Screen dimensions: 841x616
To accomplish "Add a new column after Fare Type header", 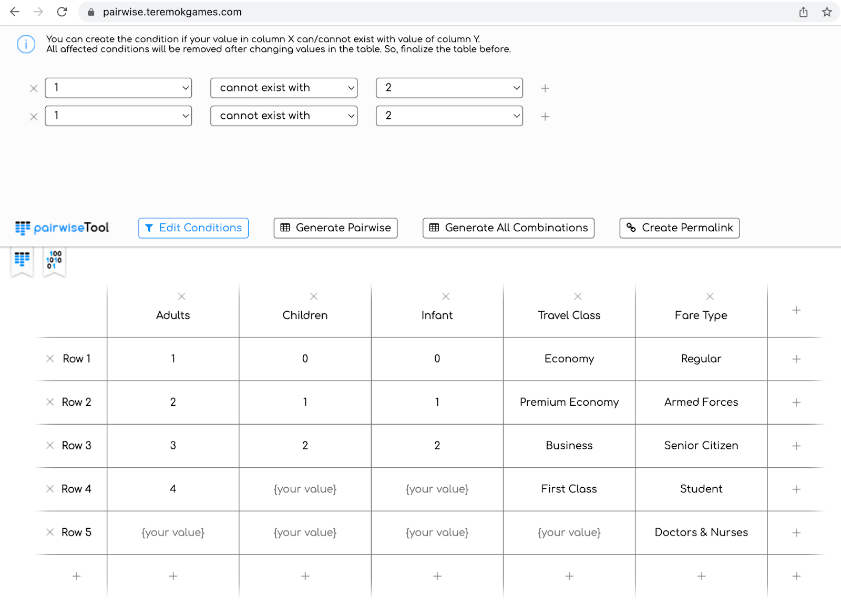I will [x=796, y=310].
